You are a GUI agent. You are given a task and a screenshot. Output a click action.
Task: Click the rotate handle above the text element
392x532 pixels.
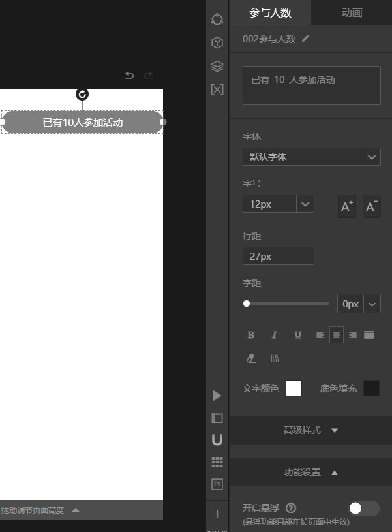point(82,94)
